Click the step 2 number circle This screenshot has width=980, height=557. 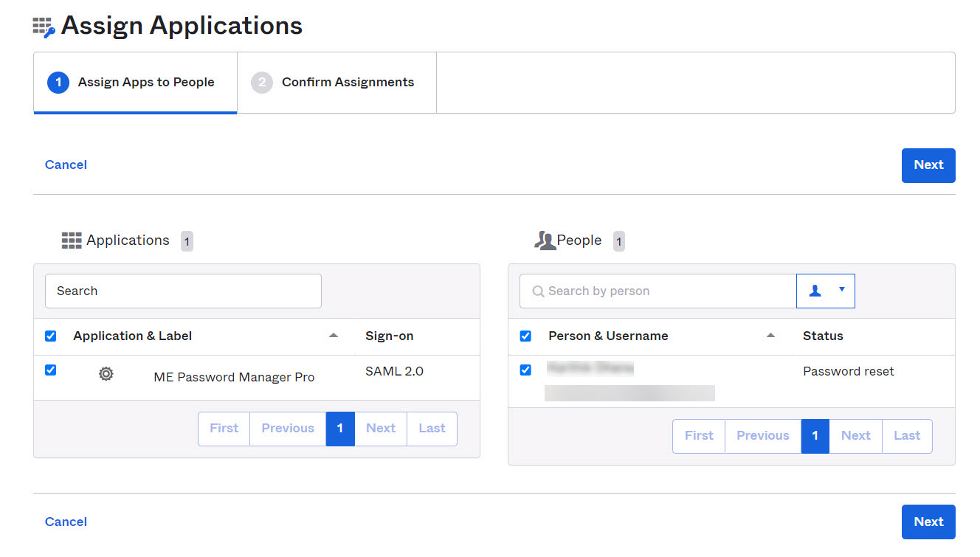(x=262, y=83)
